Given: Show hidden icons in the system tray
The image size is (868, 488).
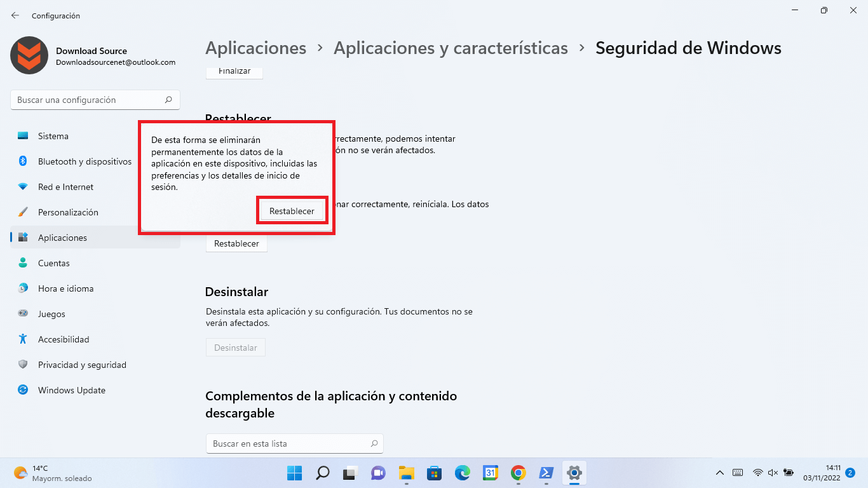Looking at the screenshot, I should (x=720, y=473).
